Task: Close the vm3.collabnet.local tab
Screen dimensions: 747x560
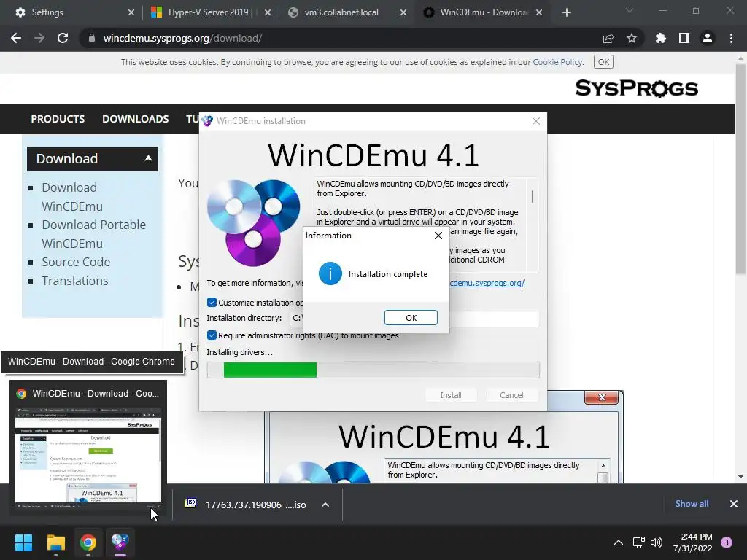Action: [x=403, y=12]
